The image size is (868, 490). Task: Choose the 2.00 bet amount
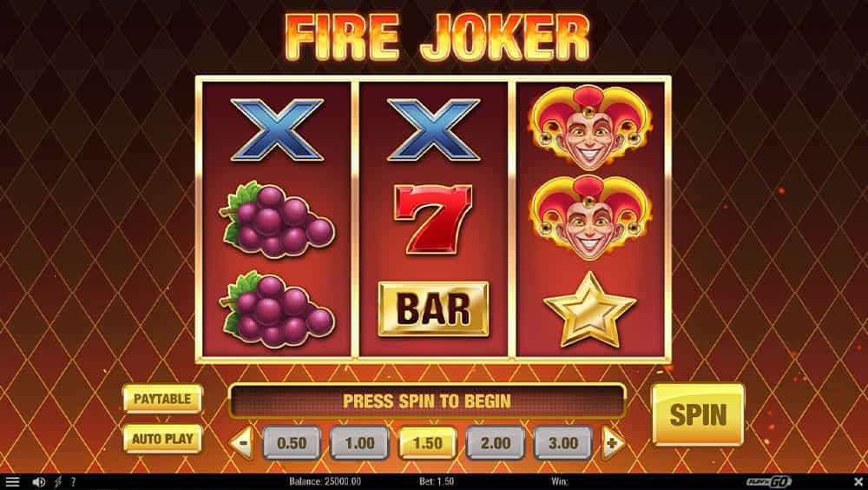click(x=496, y=443)
